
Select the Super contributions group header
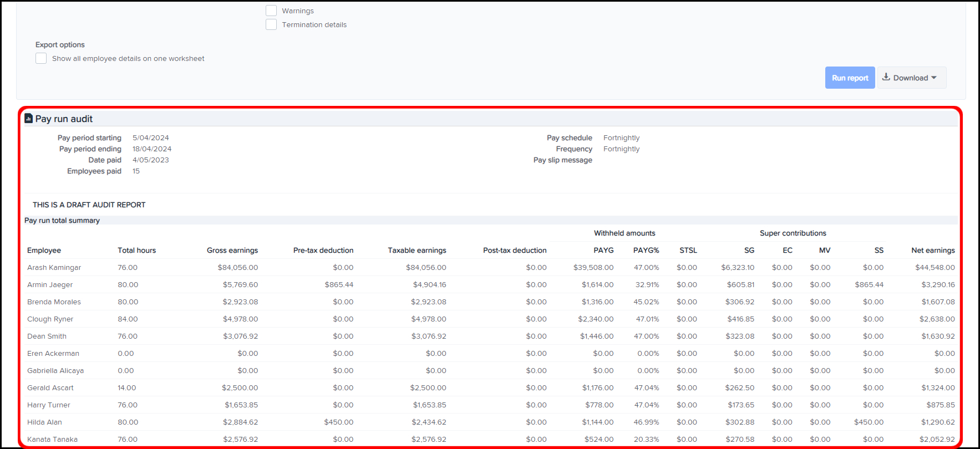click(793, 233)
